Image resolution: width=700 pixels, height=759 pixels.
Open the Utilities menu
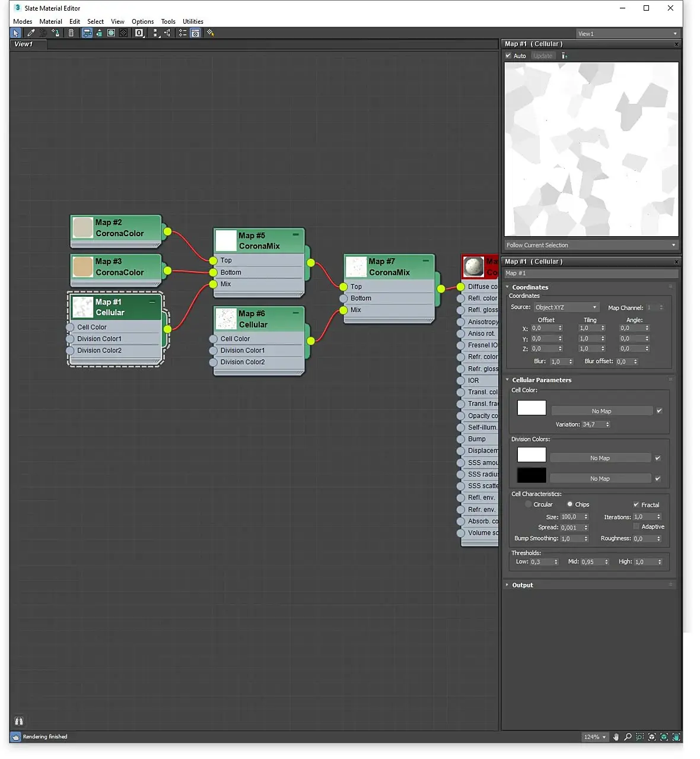coord(193,21)
